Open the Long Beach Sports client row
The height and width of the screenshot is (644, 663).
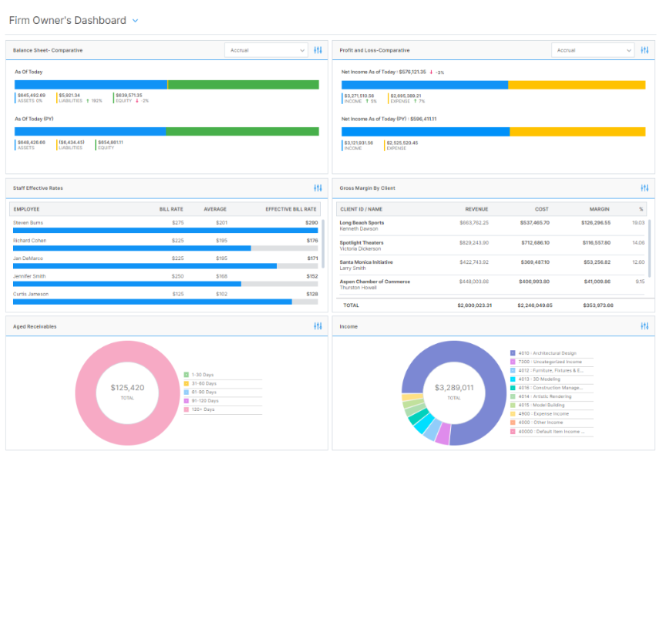click(362, 223)
